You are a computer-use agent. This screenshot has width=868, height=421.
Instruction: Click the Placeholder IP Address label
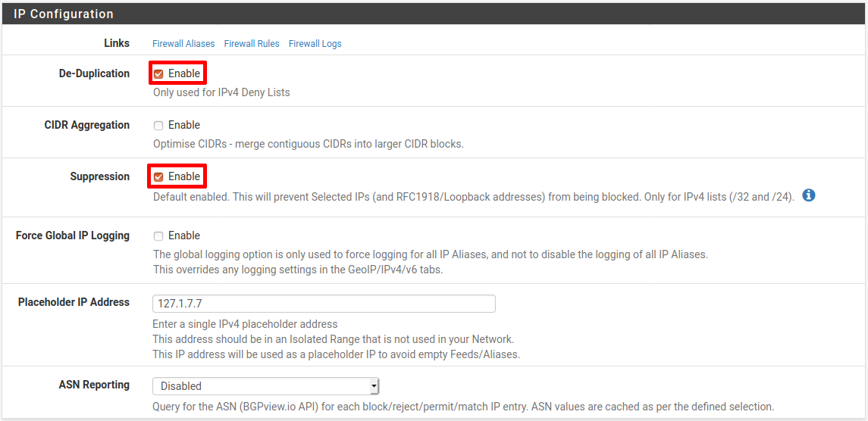click(x=74, y=302)
